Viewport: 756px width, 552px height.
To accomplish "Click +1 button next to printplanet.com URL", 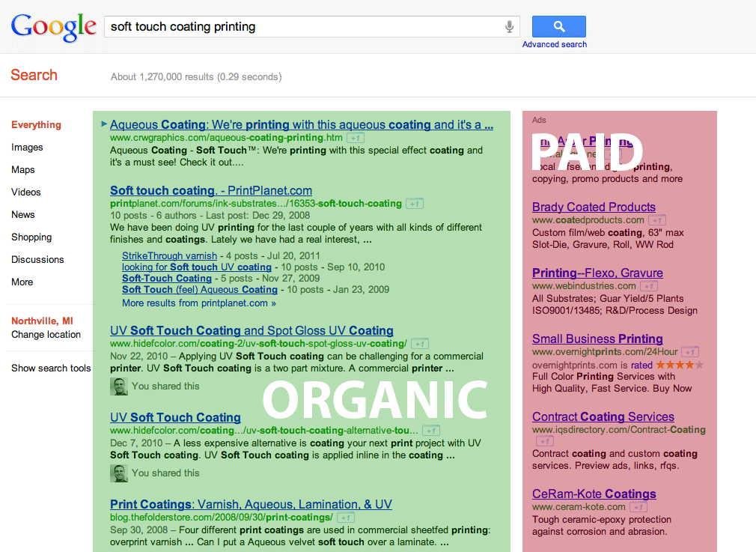I will [415, 204].
